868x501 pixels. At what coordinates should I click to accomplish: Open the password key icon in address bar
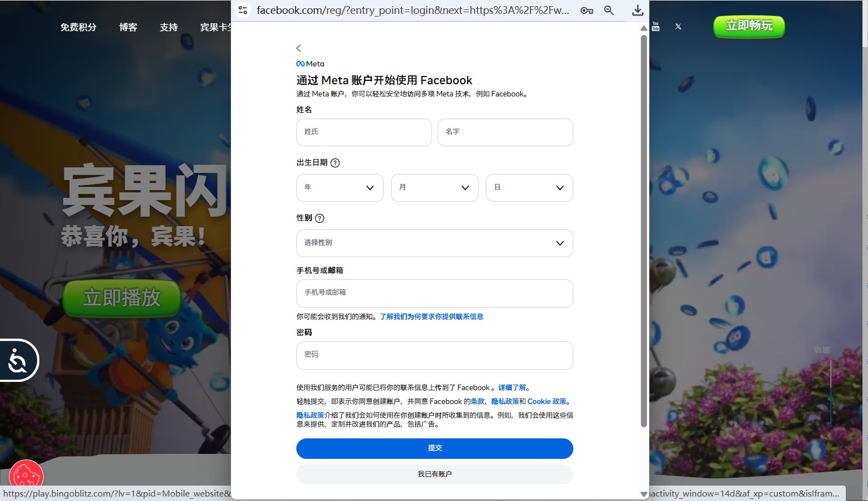pos(587,11)
